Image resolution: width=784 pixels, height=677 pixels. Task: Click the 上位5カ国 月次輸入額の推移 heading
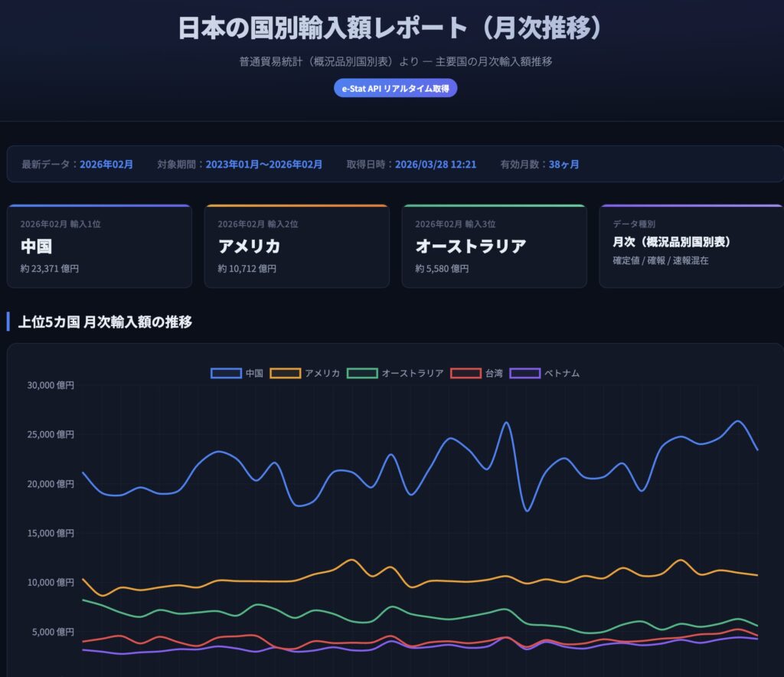[105, 322]
